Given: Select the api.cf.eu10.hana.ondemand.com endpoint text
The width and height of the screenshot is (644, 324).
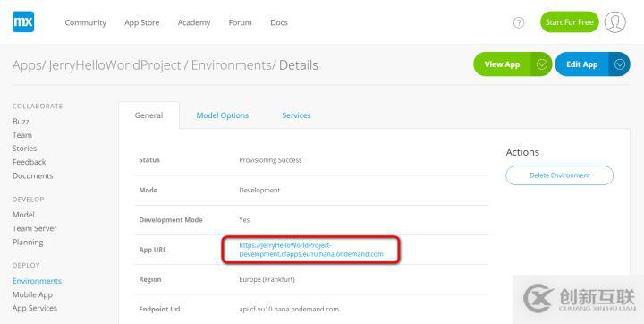Looking at the screenshot, I should tap(289, 309).
